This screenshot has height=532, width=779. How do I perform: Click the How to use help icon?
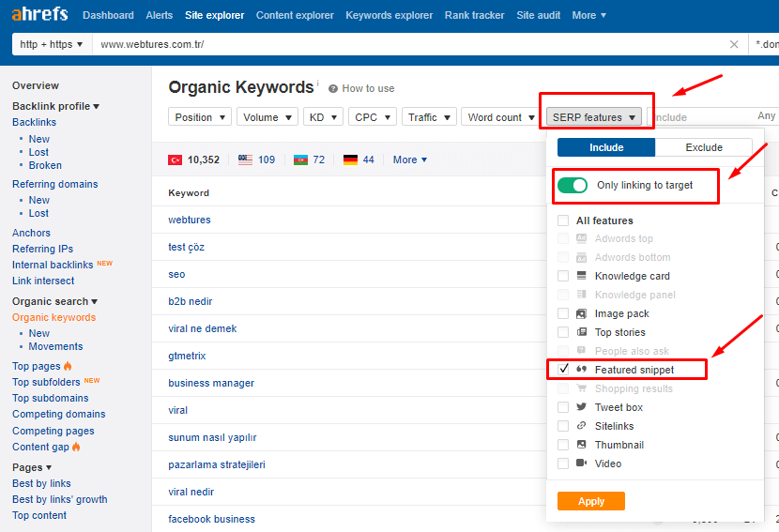coord(333,88)
